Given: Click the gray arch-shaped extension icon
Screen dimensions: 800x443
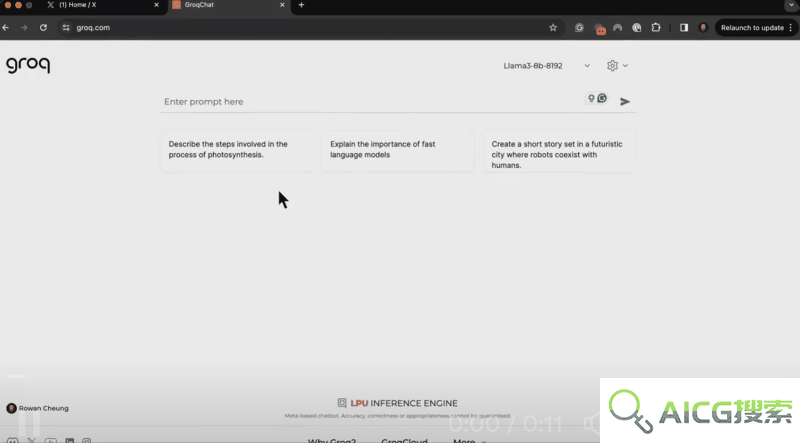Looking at the screenshot, I should click(617, 28).
